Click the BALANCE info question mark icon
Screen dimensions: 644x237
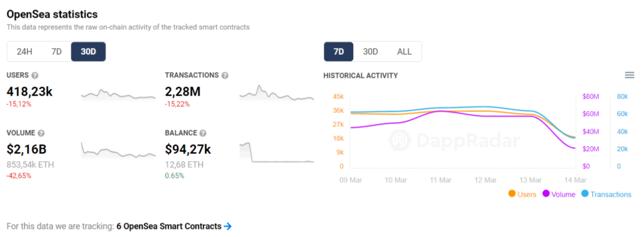(203, 133)
